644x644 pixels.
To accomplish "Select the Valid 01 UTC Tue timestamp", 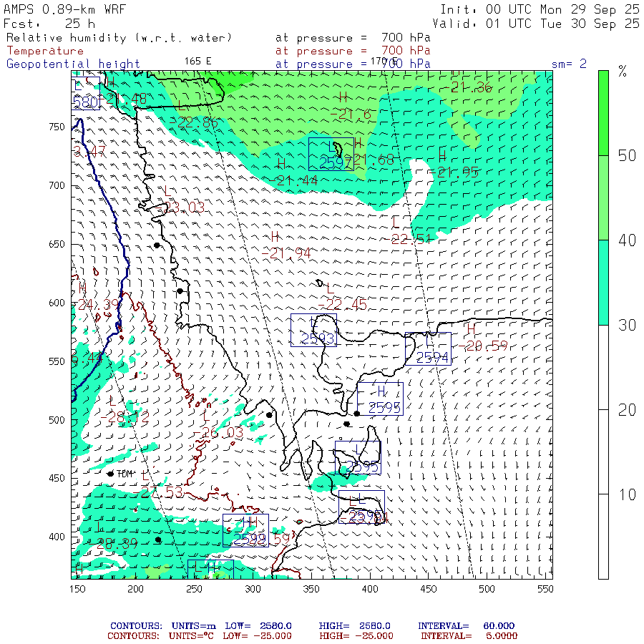I will [540, 23].
